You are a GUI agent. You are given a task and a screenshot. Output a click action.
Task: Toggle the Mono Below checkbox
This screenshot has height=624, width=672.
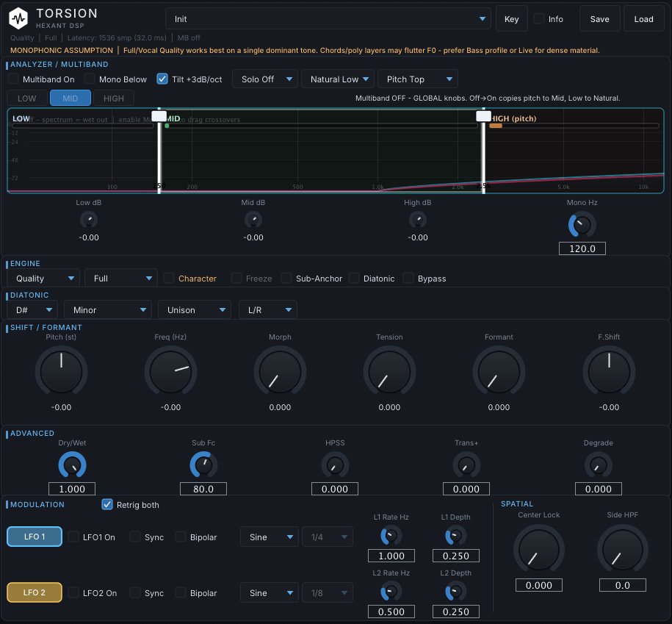tap(90, 79)
